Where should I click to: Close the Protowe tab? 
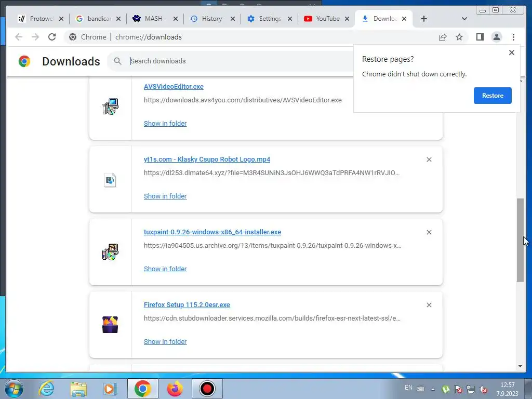(x=61, y=19)
